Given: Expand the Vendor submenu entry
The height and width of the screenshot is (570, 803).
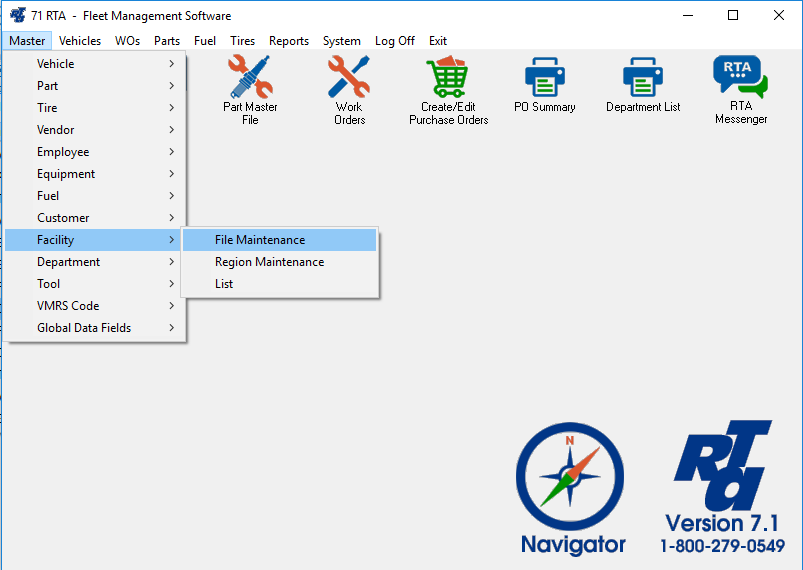Looking at the screenshot, I should pyautogui.click(x=95, y=130).
